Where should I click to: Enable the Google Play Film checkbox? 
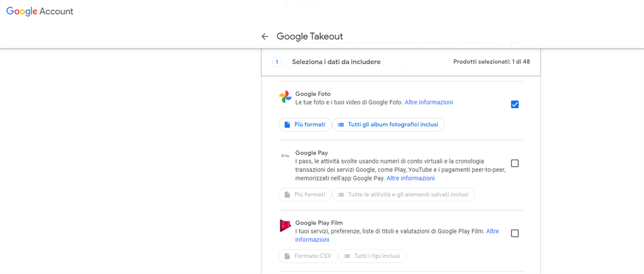(x=515, y=233)
